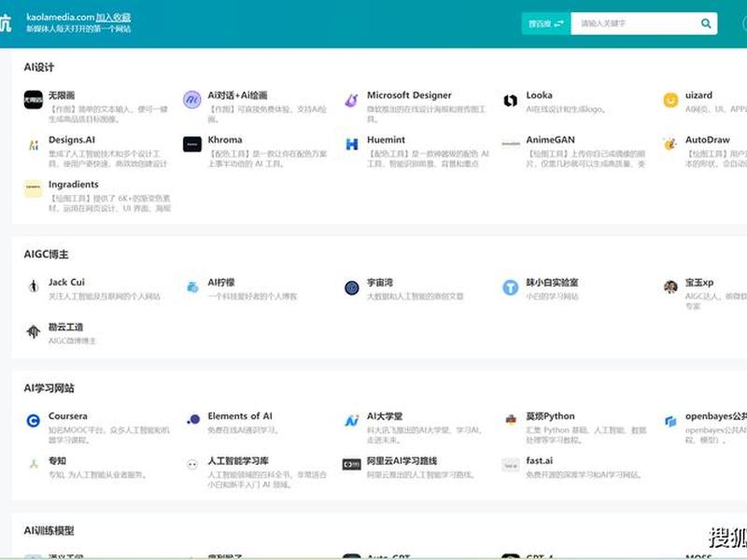The height and width of the screenshot is (560, 747).
Task: Open the Coursera link title
Action: 67,415
